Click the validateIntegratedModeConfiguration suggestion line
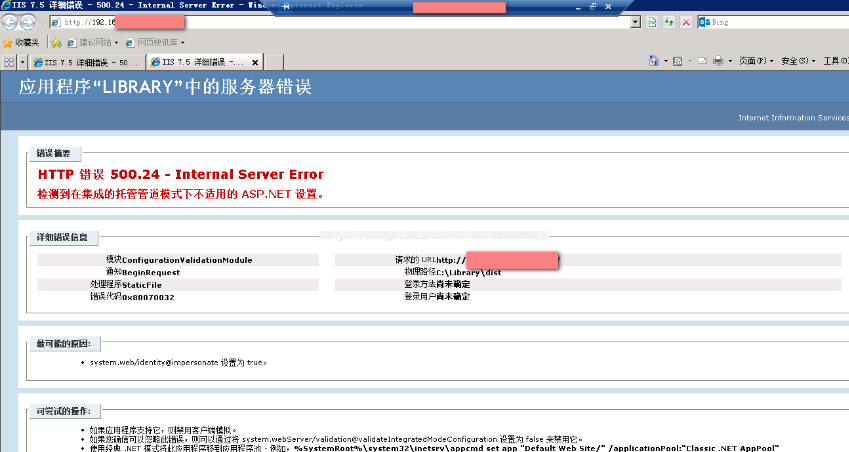 click(336, 439)
